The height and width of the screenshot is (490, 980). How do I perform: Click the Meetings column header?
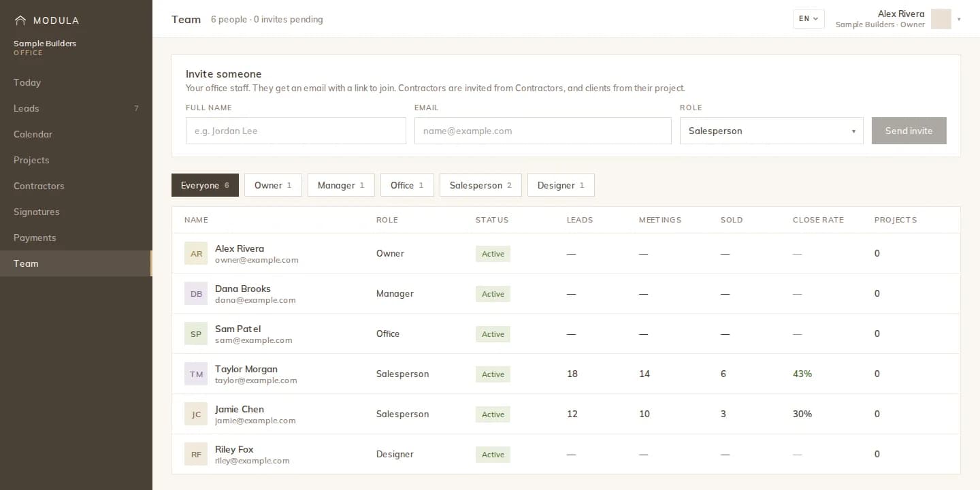coord(660,220)
